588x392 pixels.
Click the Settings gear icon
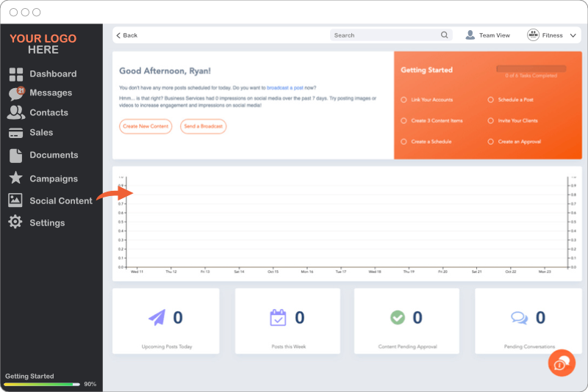click(x=15, y=222)
